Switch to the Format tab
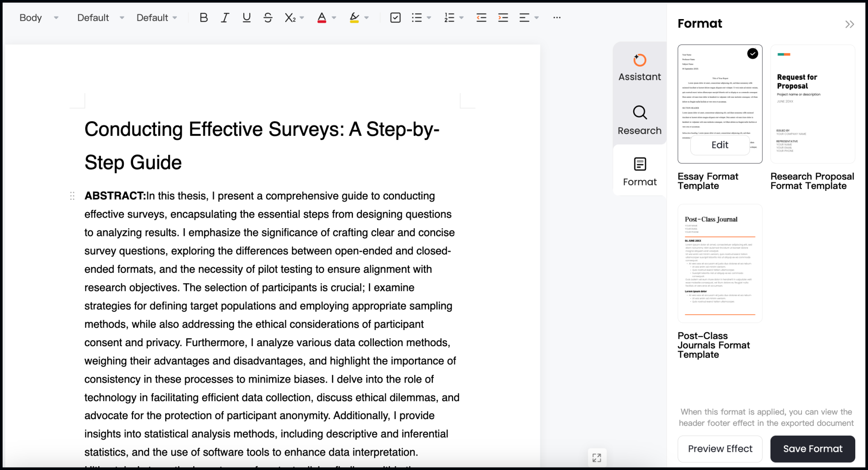The image size is (868, 470). pyautogui.click(x=639, y=171)
